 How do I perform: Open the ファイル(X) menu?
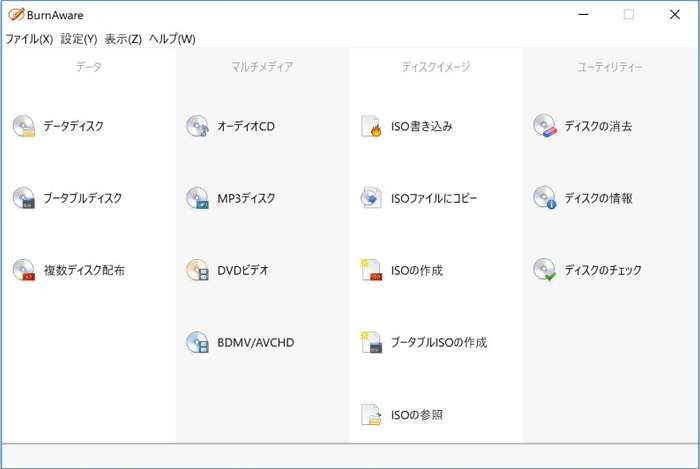[x=29, y=39]
